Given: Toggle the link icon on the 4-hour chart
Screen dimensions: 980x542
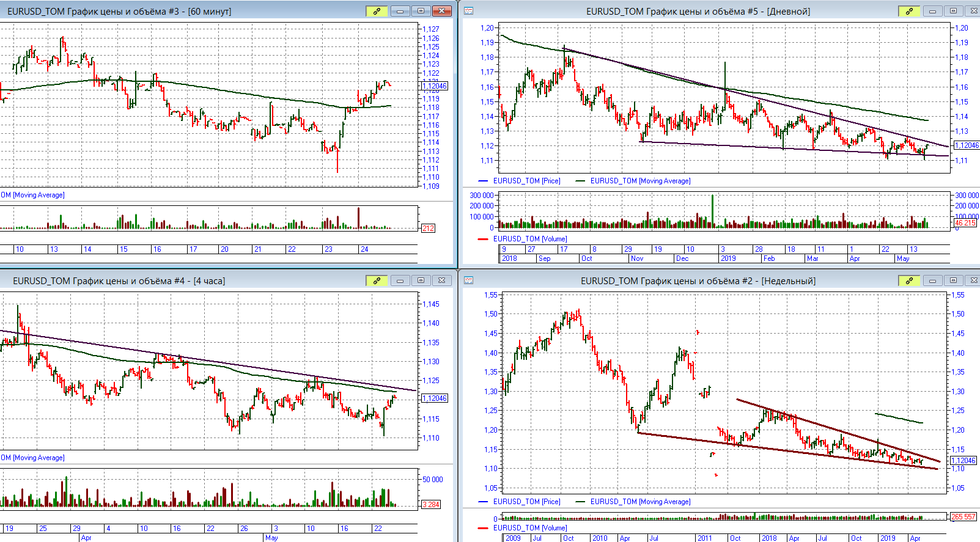Looking at the screenshot, I should click(x=377, y=280).
